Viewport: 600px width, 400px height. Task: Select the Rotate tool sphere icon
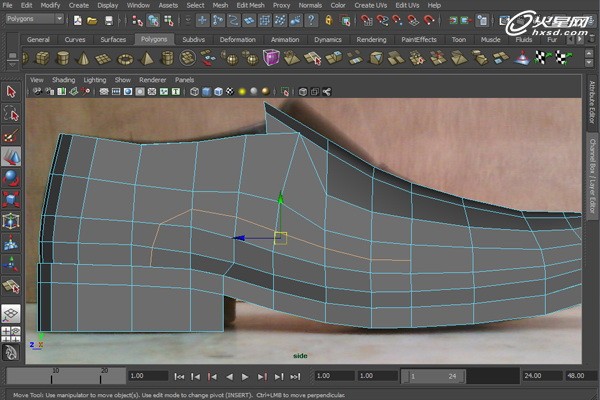click(11, 178)
